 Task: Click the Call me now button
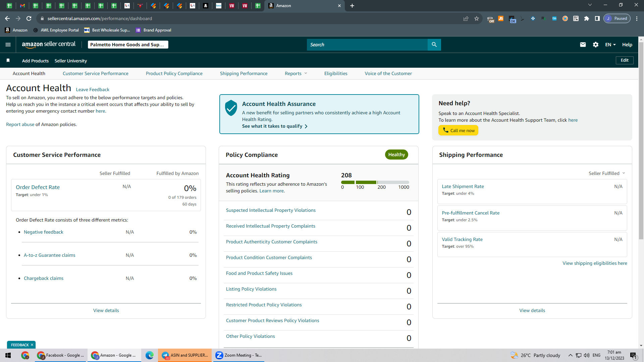458,130
